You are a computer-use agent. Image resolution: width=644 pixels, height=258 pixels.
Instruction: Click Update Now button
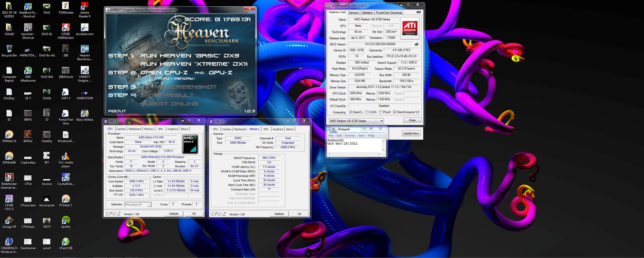tap(411, 133)
